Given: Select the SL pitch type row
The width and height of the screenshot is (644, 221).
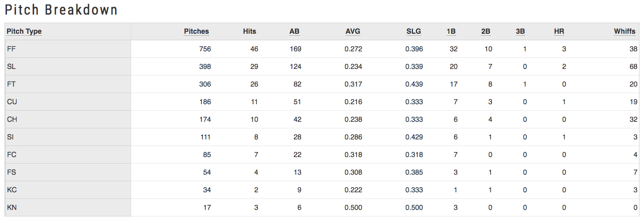Looking at the screenshot, I should click(x=321, y=66).
